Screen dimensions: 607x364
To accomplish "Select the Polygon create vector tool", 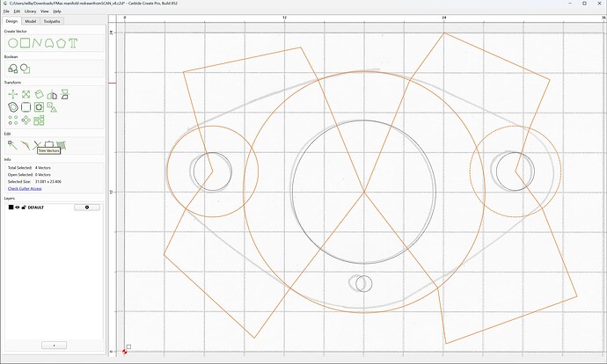I will coord(61,43).
